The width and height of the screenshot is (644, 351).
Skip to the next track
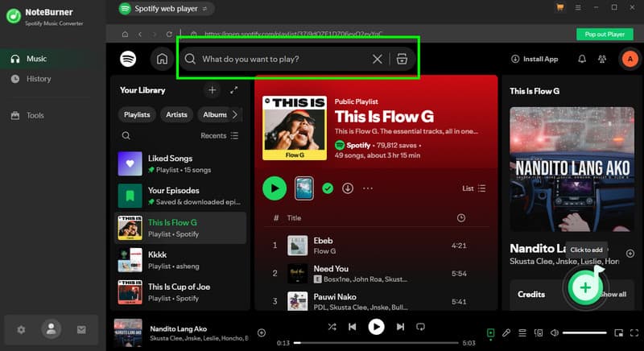400,327
